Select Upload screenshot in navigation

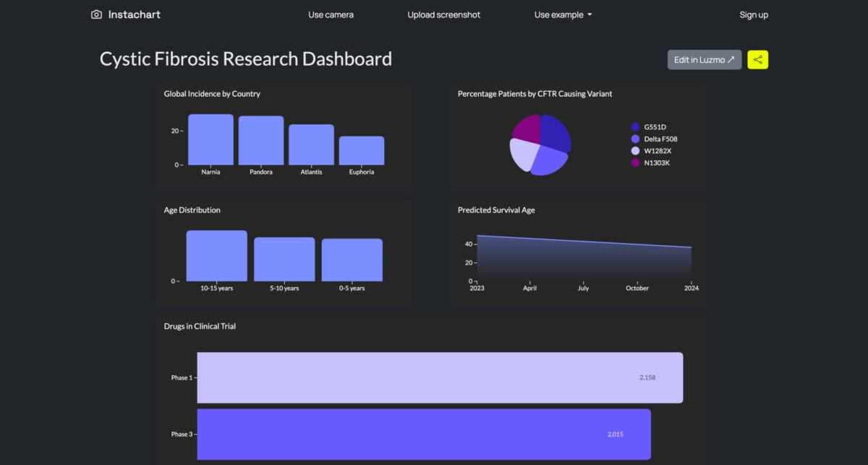[x=443, y=14]
